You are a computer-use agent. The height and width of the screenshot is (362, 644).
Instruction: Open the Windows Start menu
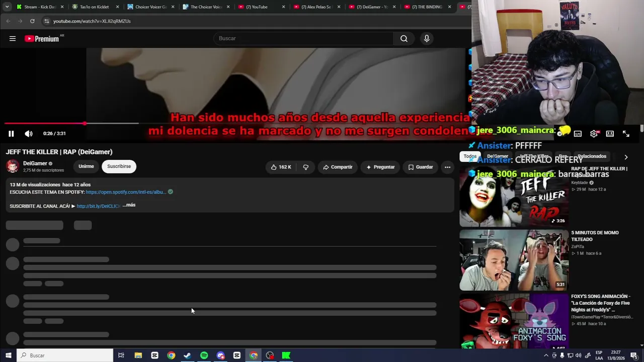8,355
